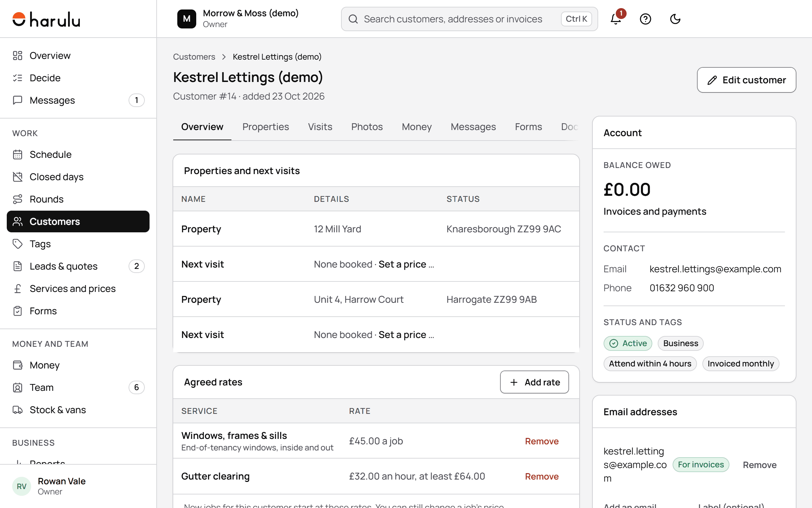The image size is (812, 508).
Task: Open Closed days in the sidebar
Action: click(78, 177)
